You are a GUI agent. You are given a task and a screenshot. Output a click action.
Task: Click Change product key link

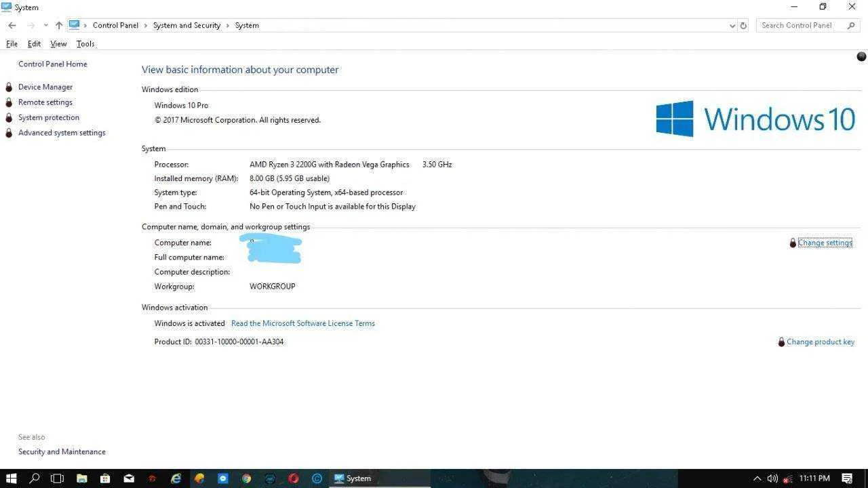(821, 342)
